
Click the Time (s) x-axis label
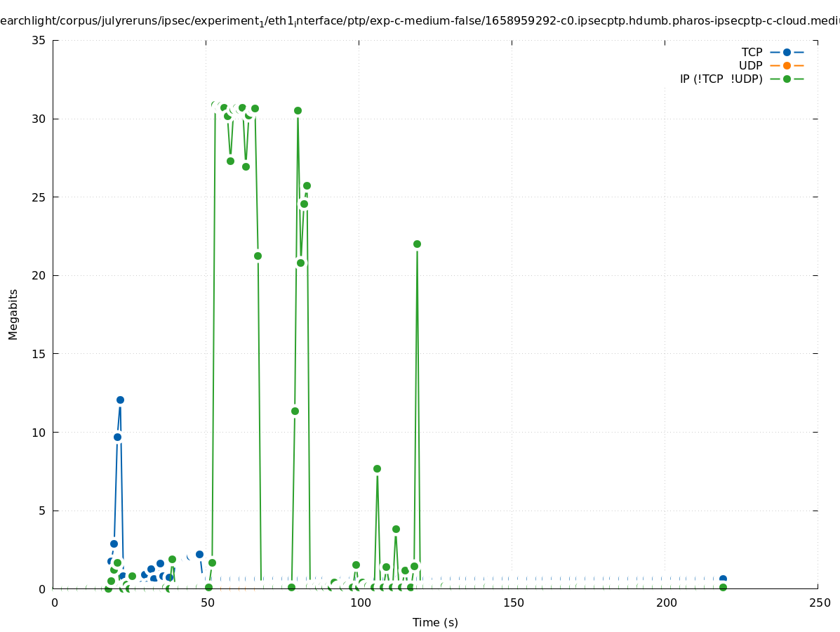[x=435, y=622]
